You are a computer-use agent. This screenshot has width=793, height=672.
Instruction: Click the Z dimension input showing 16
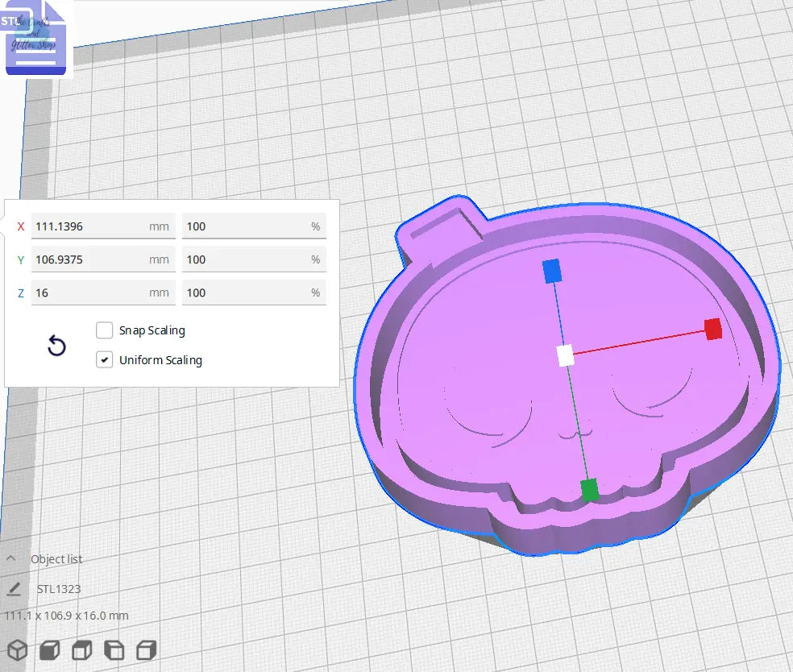click(103, 292)
